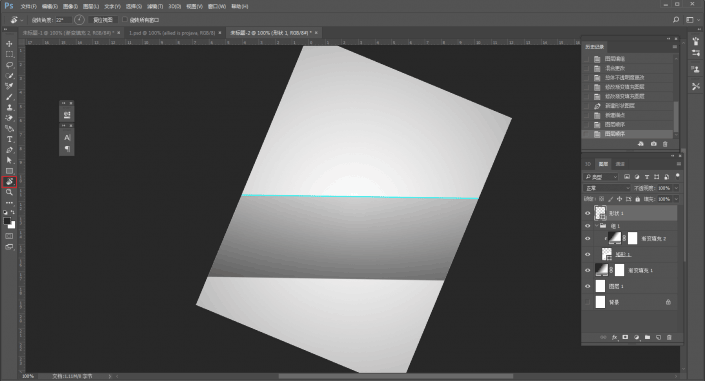Viewport: 705px width, 381px height.
Task: Select the Move tool
Action: point(9,44)
